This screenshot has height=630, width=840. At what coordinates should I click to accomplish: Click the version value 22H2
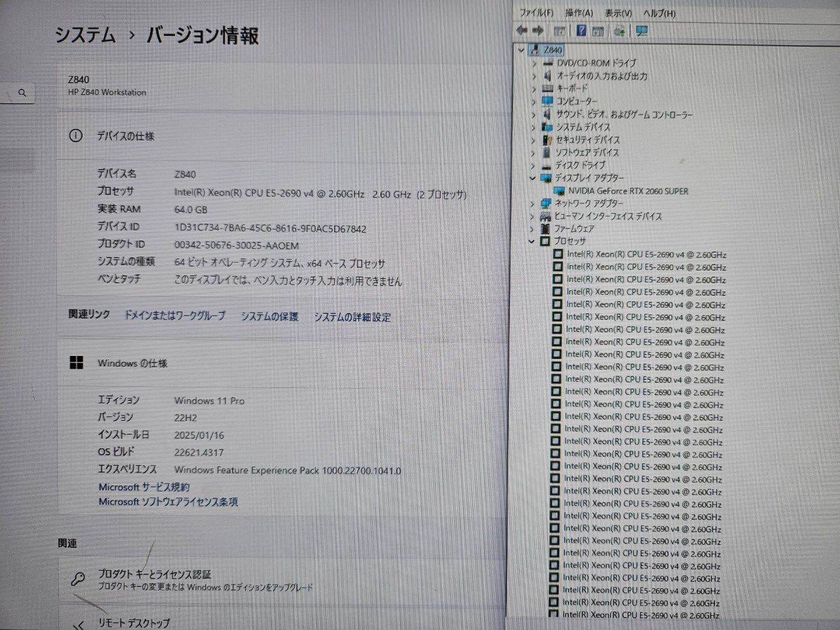pyautogui.click(x=185, y=418)
